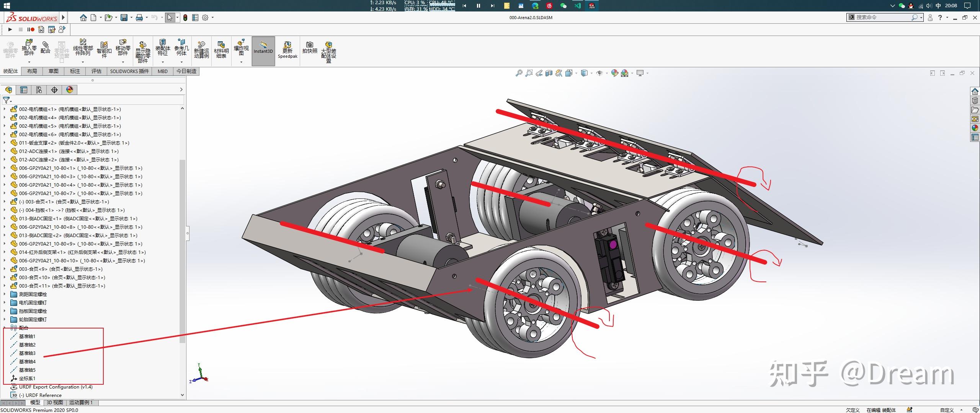This screenshot has height=413, width=980.
Task: Open the Edit Appearance color tool
Action: (615, 73)
